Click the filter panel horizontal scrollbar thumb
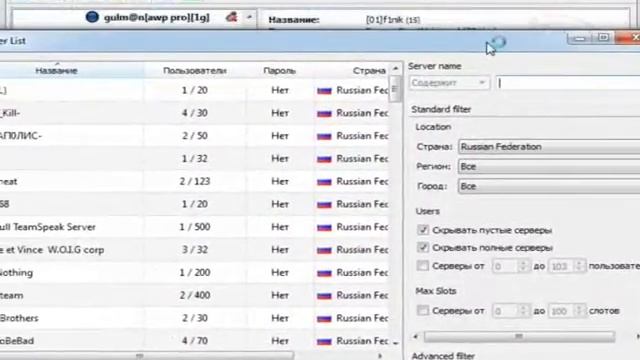The width and height of the screenshot is (640, 360). pos(519,336)
